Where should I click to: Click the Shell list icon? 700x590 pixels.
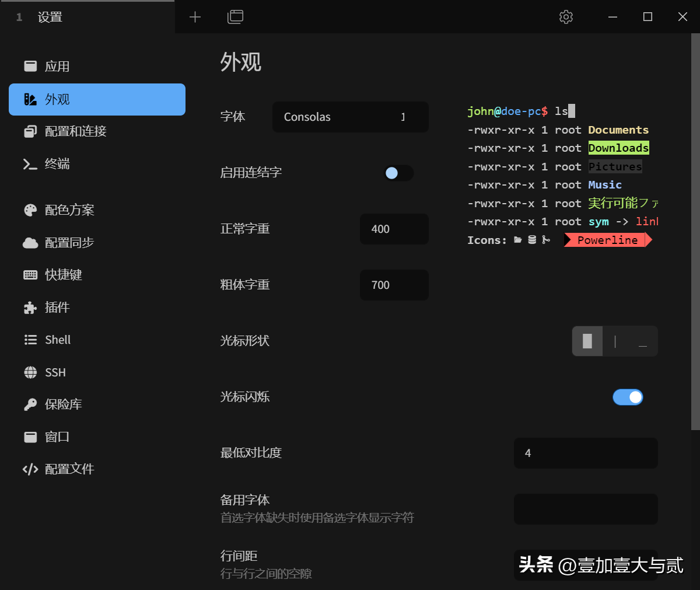pos(30,340)
